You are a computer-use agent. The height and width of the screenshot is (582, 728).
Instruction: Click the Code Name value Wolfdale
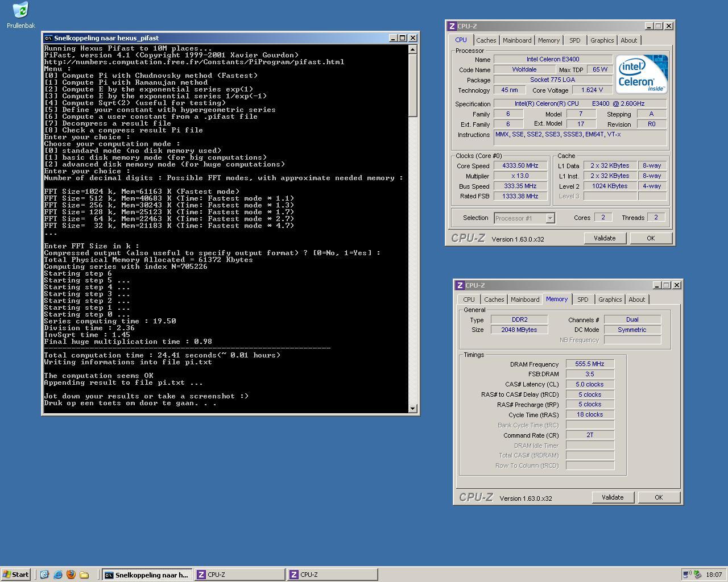click(x=524, y=69)
